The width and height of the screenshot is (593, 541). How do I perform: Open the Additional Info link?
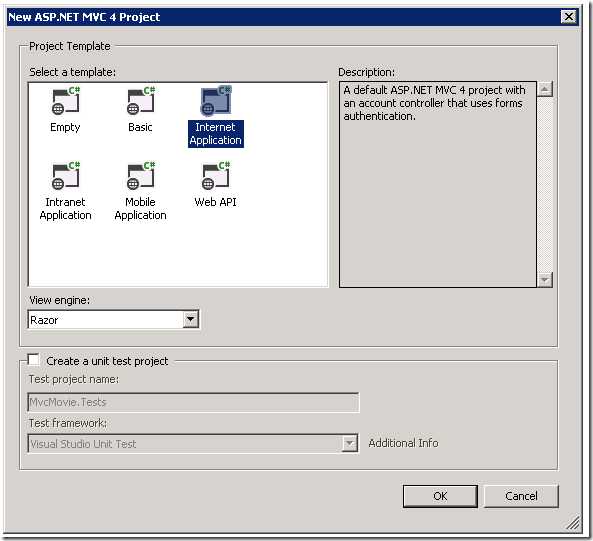tap(403, 443)
